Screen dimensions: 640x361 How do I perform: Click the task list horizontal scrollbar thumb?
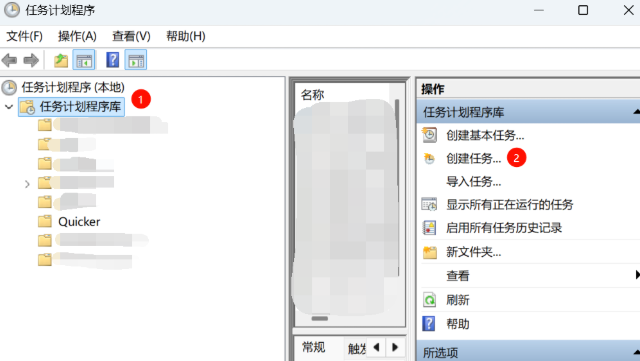(320, 318)
